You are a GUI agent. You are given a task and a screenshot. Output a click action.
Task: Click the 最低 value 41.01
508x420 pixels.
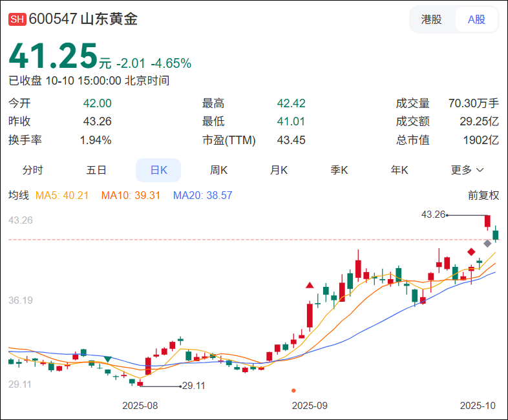coord(291,121)
